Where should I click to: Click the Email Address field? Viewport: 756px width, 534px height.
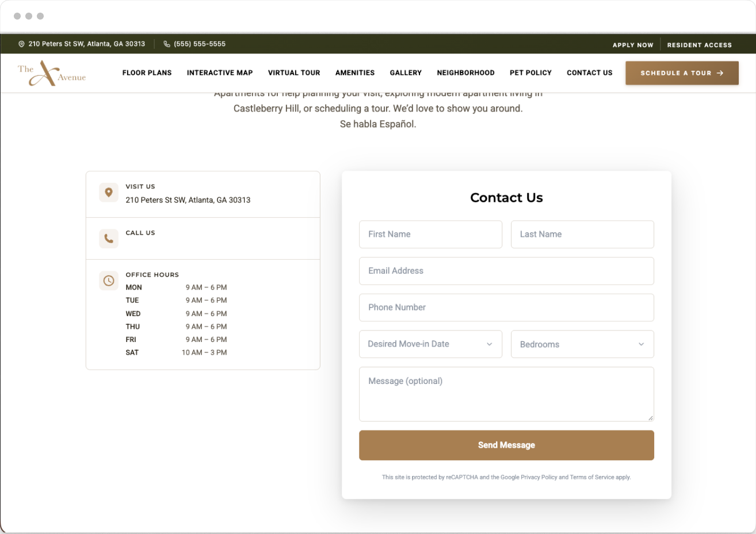pyautogui.click(x=506, y=271)
